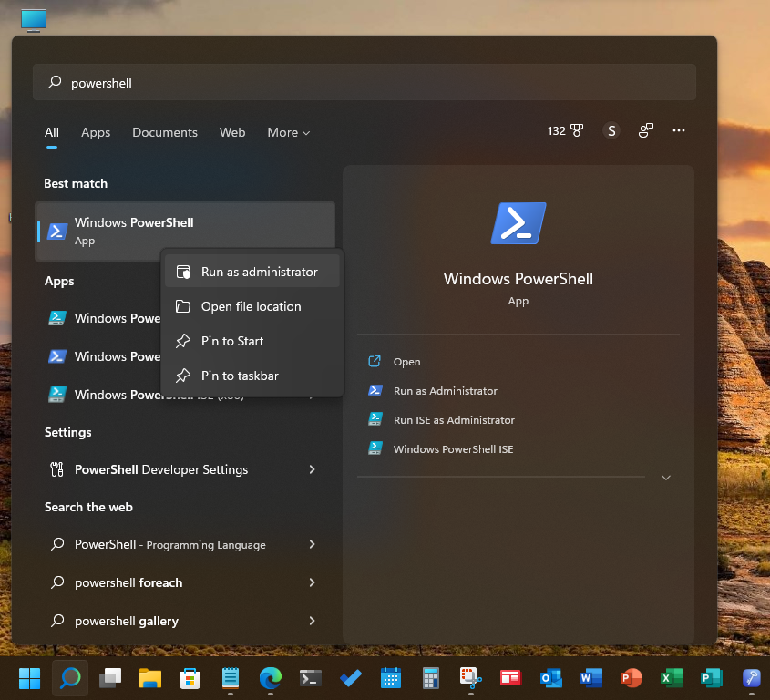This screenshot has width=770, height=700.
Task: Select Pin to taskbar in context menu
Action: [x=252, y=376]
